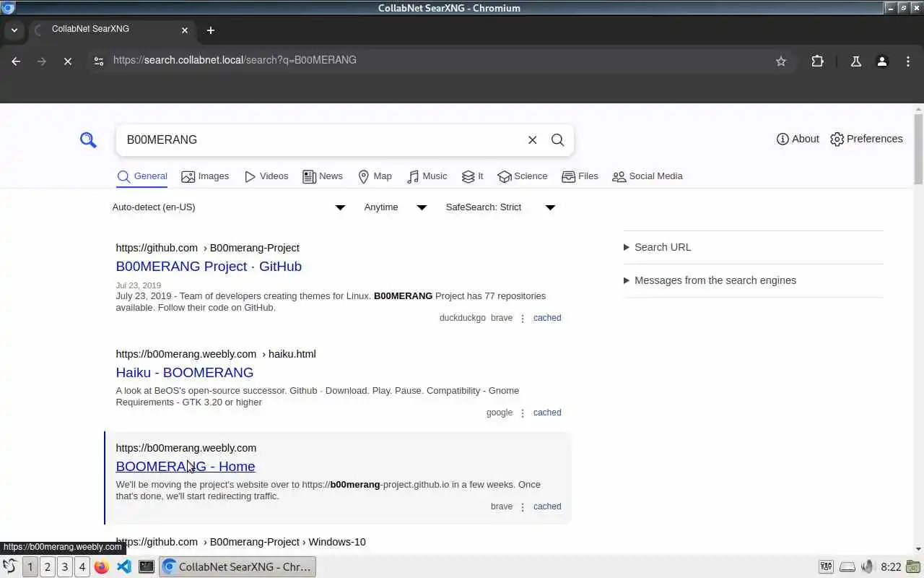Open the desktop start menu icon

[9, 566]
